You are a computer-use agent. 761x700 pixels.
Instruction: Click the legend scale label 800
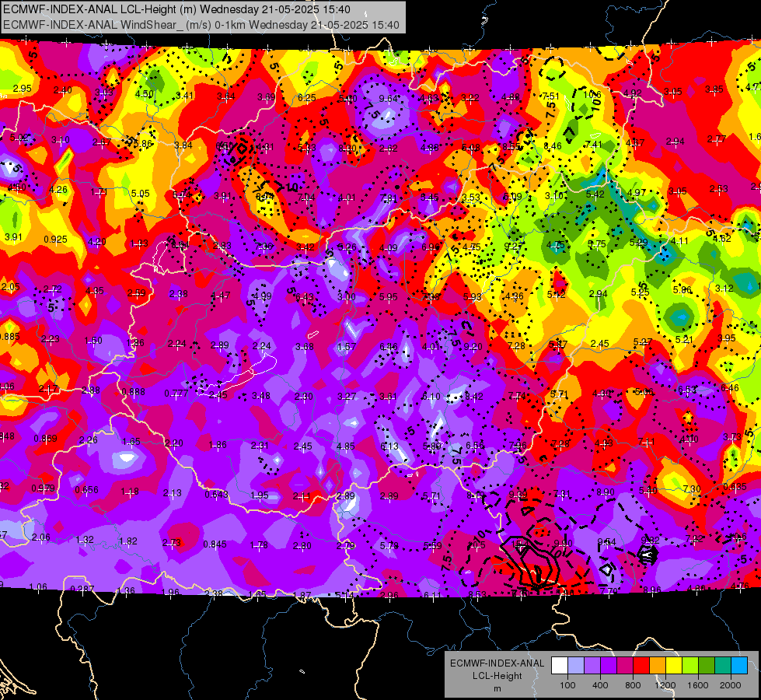click(x=633, y=685)
